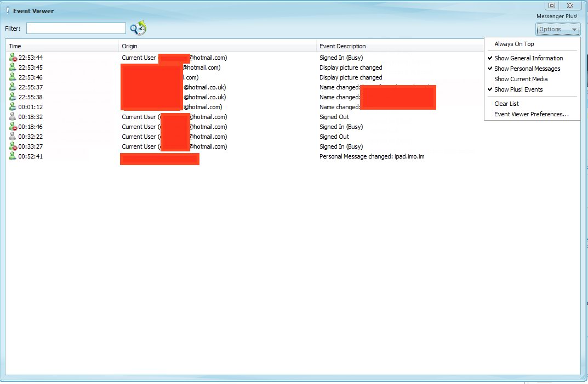Click status icon for 22:53:44 sign-in event
The image size is (588, 384).
(x=13, y=58)
